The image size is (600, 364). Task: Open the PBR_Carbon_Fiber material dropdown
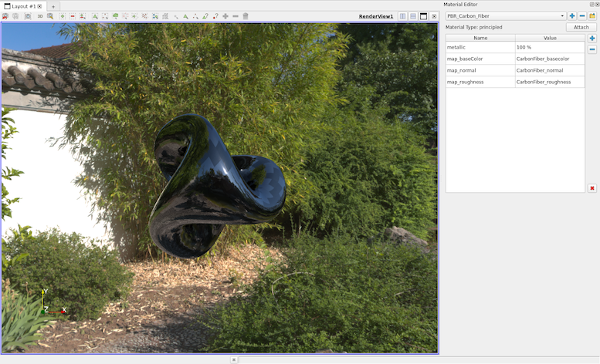point(506,15)
